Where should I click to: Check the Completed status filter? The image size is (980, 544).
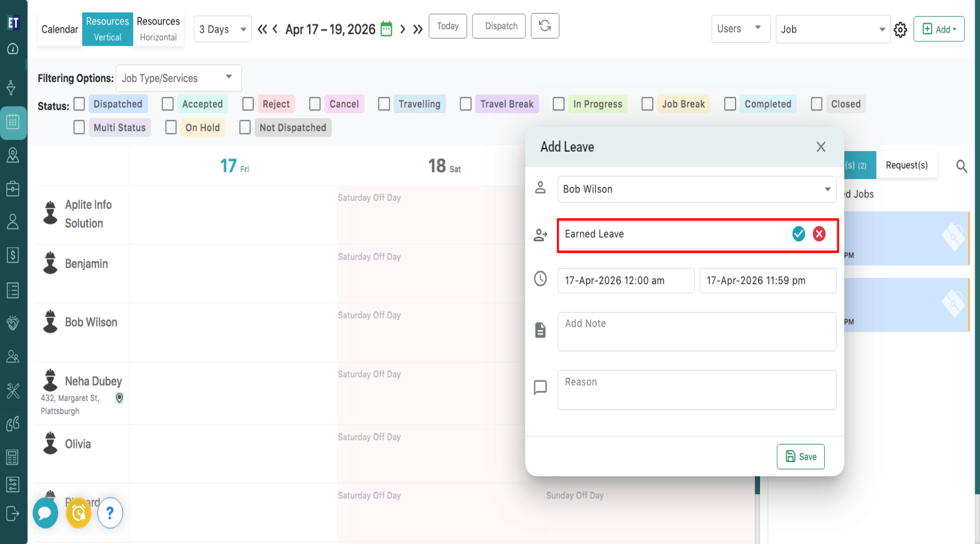point(730,104)
